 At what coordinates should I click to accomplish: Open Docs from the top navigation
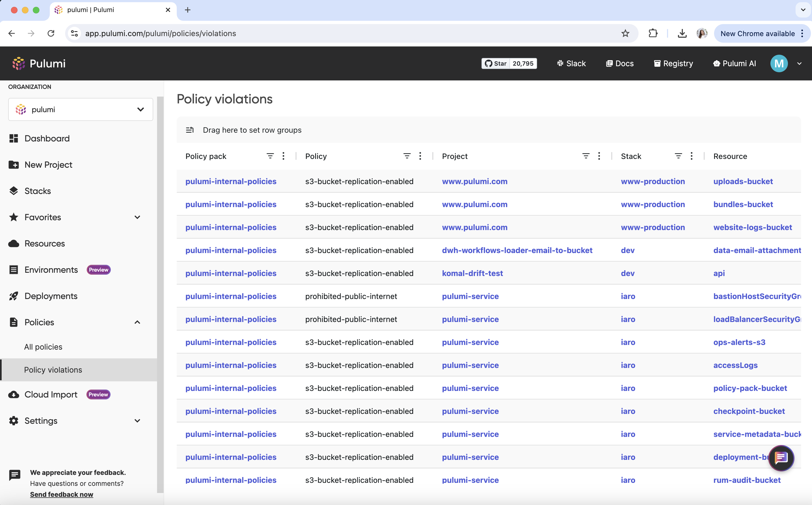coord(620,63)
